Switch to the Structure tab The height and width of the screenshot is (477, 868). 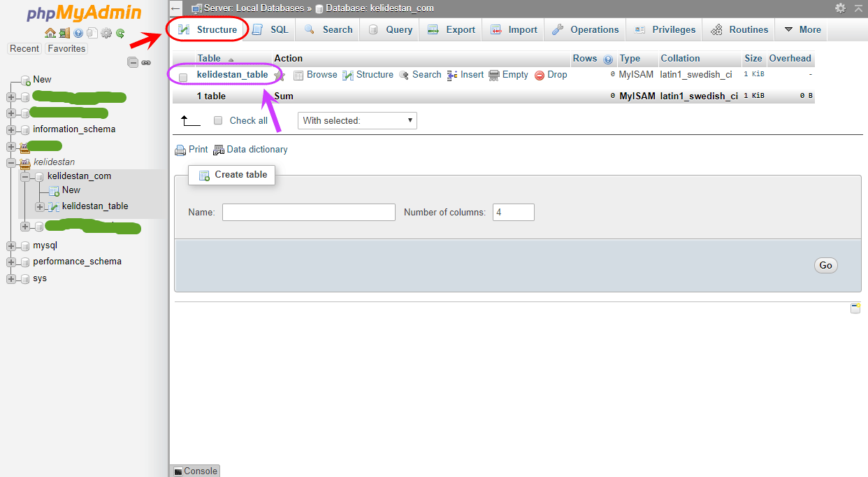click(x=207, y=29)
